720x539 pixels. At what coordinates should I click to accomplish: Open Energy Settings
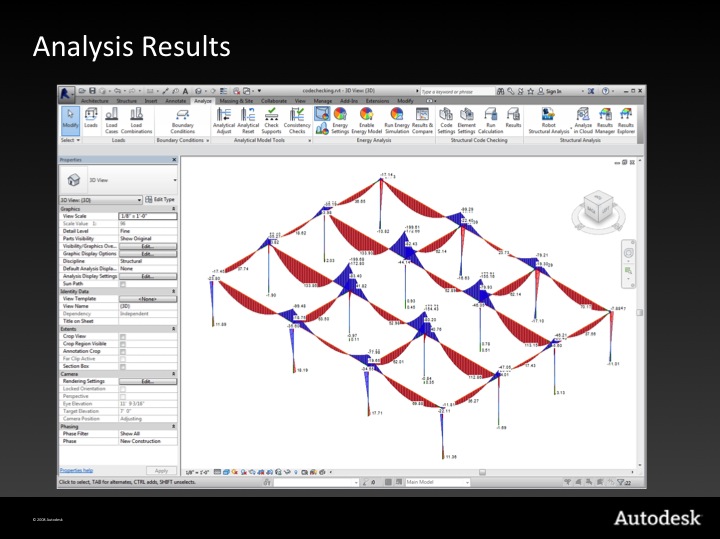coord(340,121)
